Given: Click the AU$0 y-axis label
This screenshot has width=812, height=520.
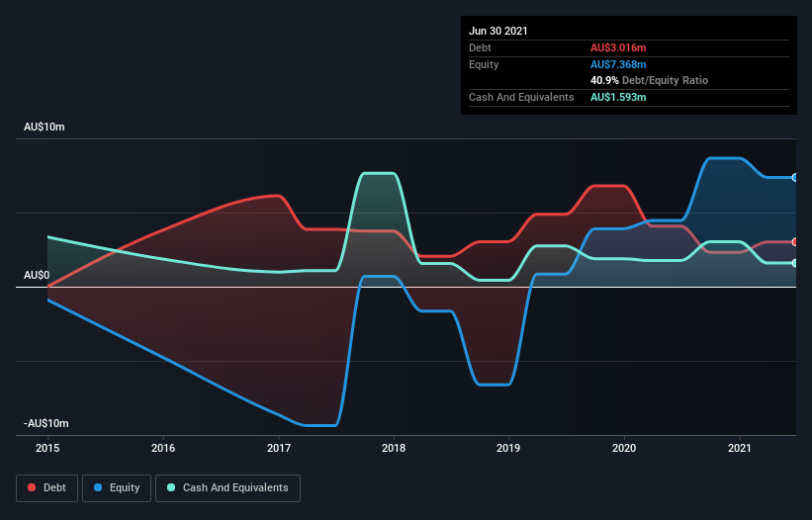Looking at the screenshot, I should 37,275.
